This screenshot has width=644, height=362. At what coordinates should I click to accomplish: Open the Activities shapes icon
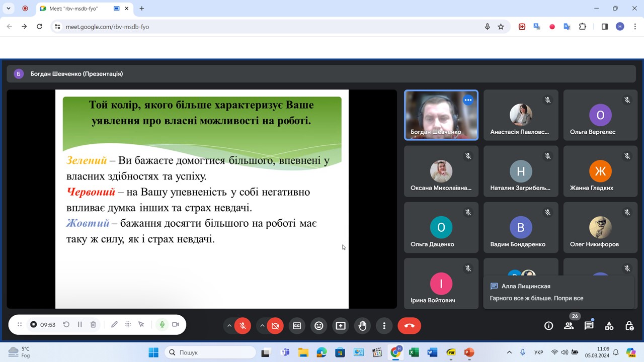pyautogui.click(x=609, y=326)
